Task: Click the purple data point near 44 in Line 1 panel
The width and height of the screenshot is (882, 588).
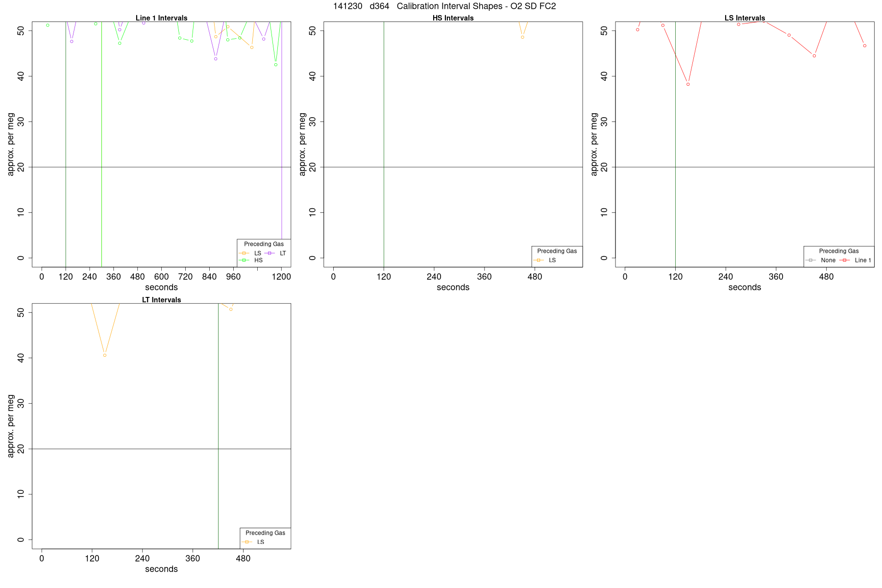Action: click(x=216, y=59)
